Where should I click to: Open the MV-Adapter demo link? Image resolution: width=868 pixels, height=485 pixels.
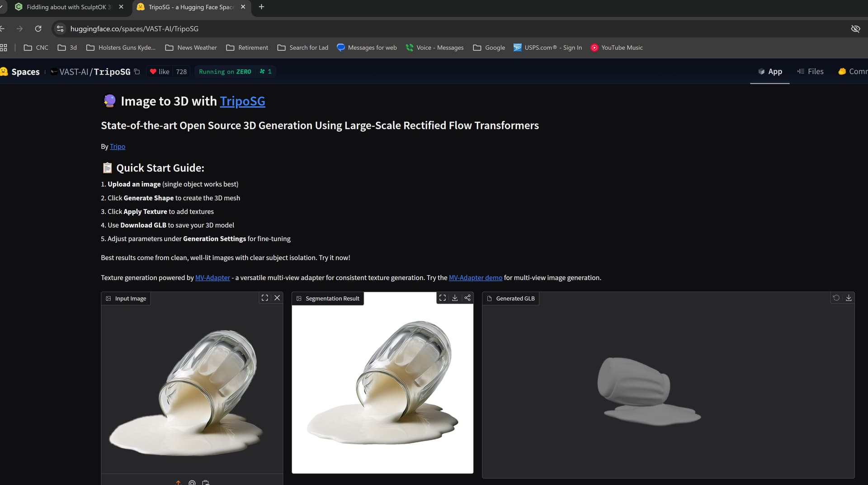pyautogui.click(x=476, y=277)
